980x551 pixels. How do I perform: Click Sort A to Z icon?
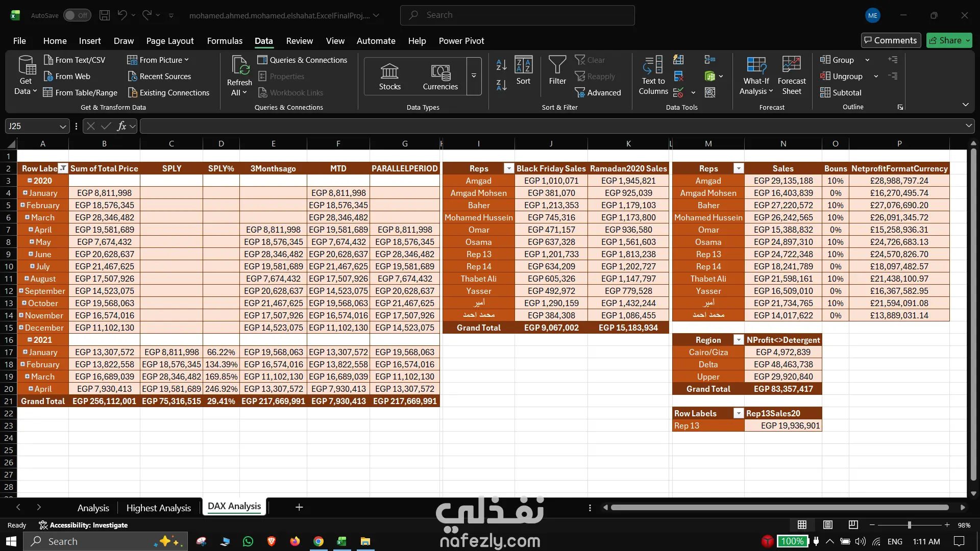click(x=501, y=65)
